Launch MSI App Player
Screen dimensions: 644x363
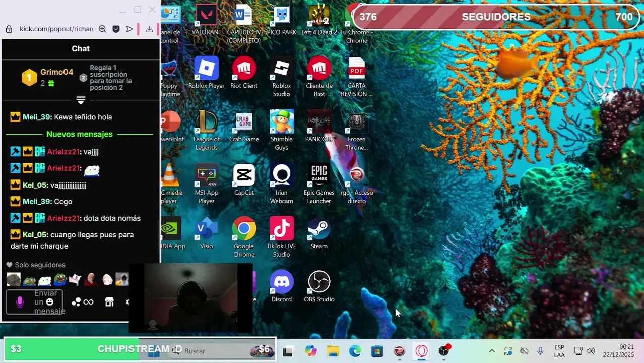tap(206, 185)
